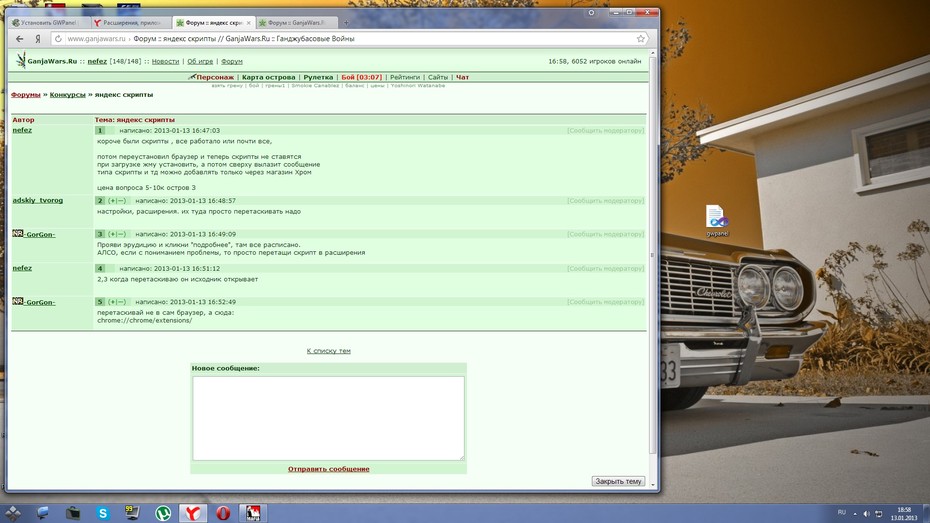Click the clan badge next to -GorGon- in post 3
Screen dimensions: 930x523
point(17,234)
